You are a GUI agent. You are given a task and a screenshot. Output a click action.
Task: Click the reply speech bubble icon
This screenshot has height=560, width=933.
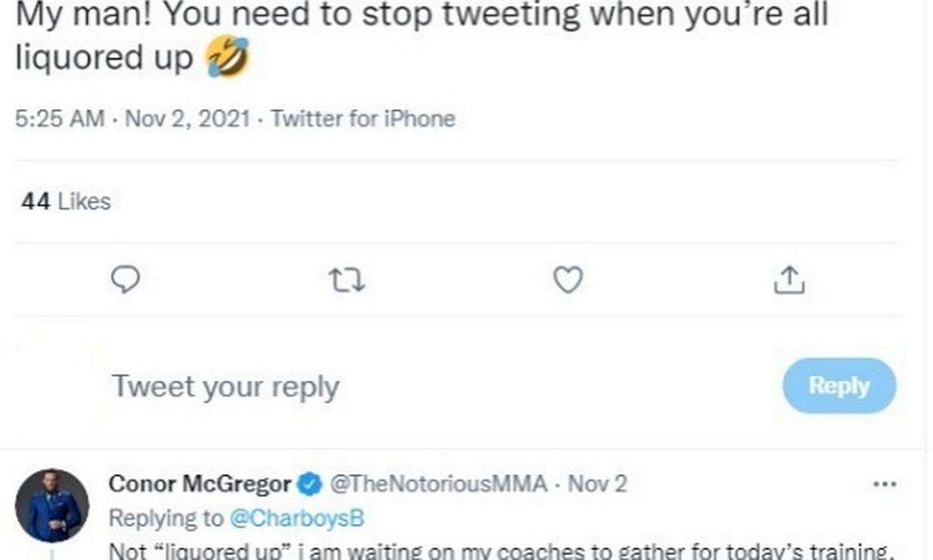125,280
